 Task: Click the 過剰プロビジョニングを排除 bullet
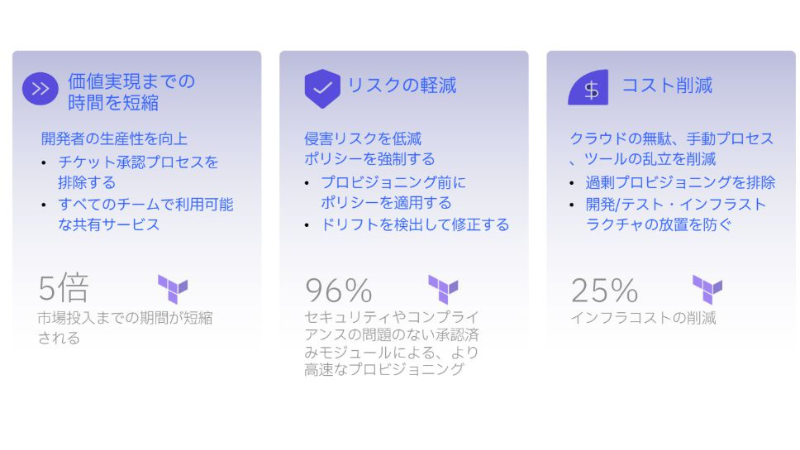(680, 182)
